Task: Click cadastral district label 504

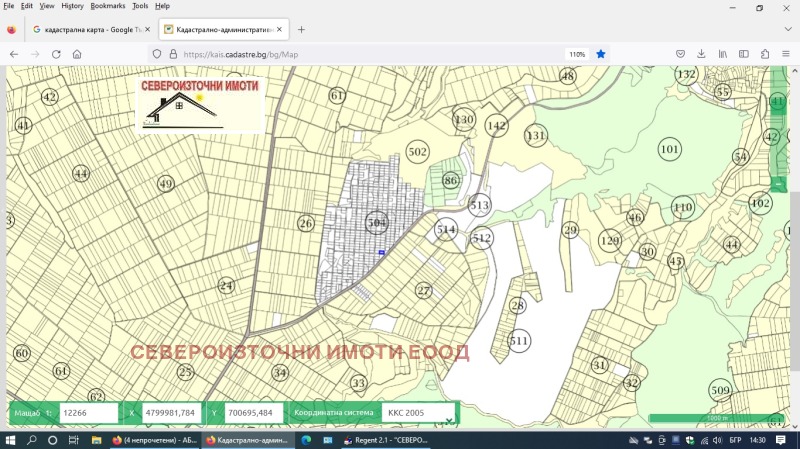Action: 377,223
